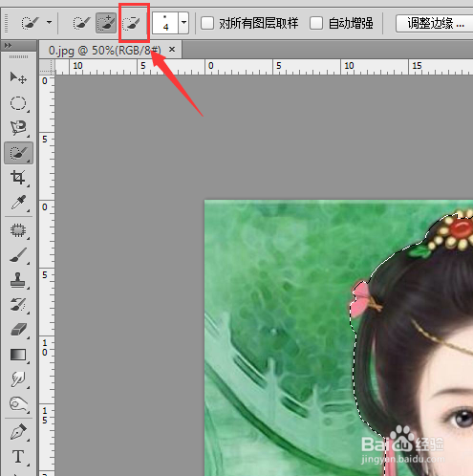Close the 0.jpg document tab
This screenshot has height=476, width=473.
(172, 50)
